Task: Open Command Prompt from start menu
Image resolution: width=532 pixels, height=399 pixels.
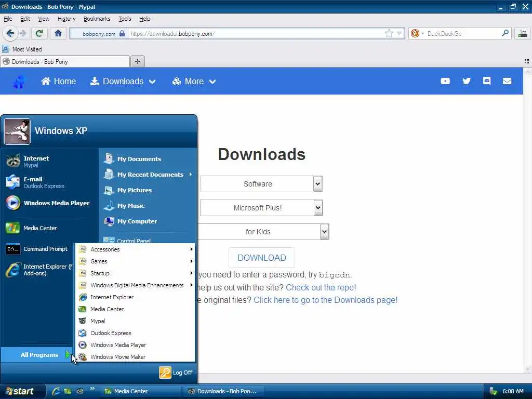Action: (38, 249)
